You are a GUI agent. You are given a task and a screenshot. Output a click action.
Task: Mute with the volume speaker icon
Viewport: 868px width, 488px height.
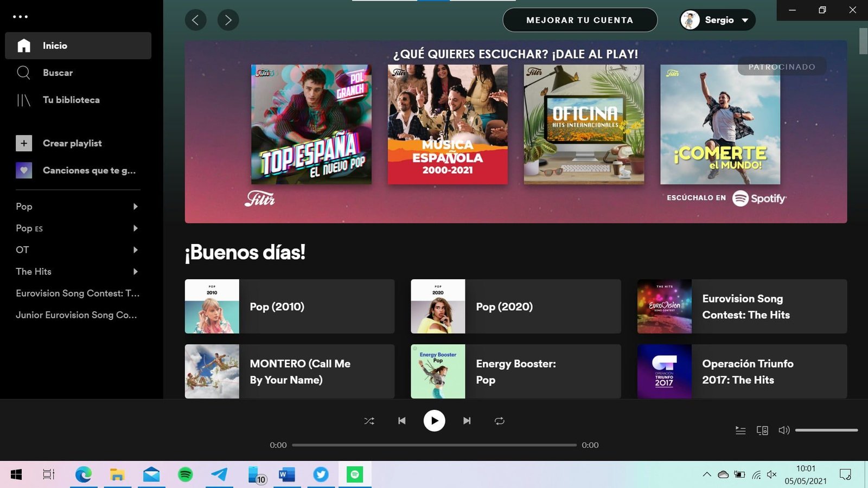click(x=784, y=431)
